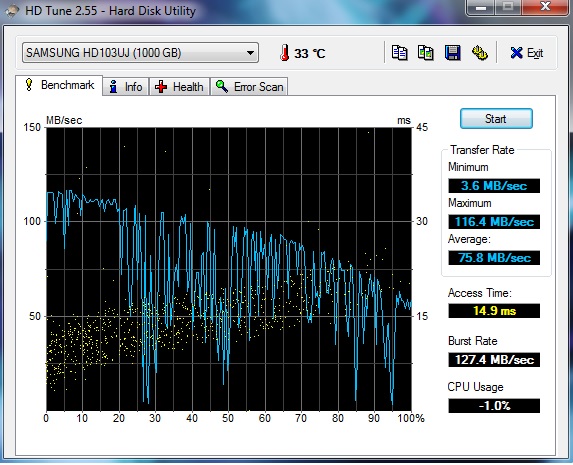Click the Access Time 14.9 ms value

pos(494,311)
